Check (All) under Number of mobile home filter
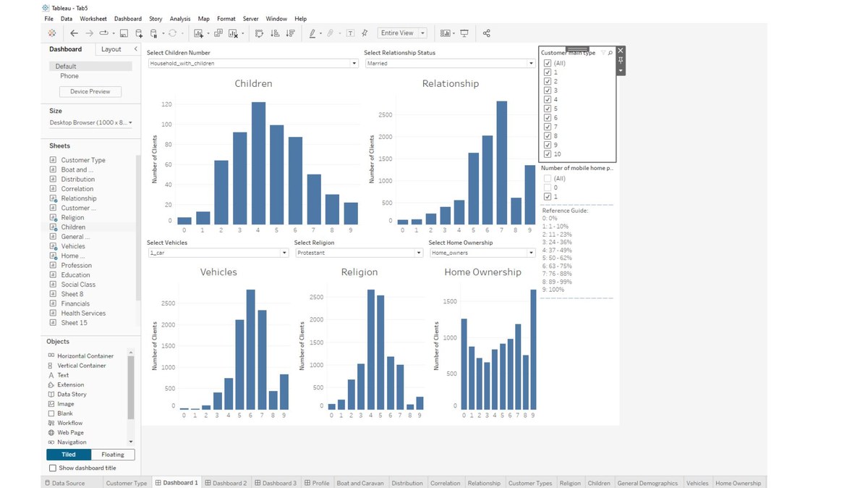Screen dimensions: 868x488 click(548, 178)
